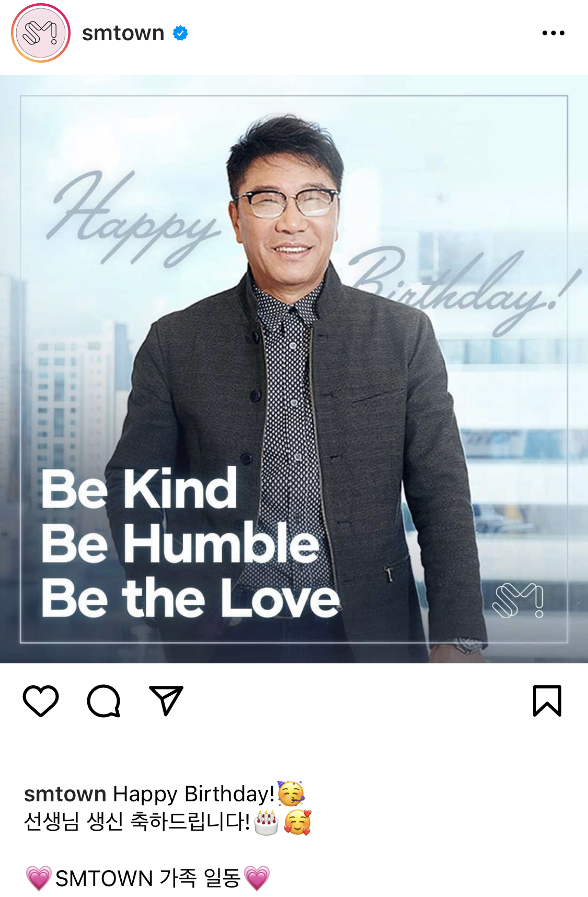Tap the smiling face with hearts emoji

pos(297,822)
